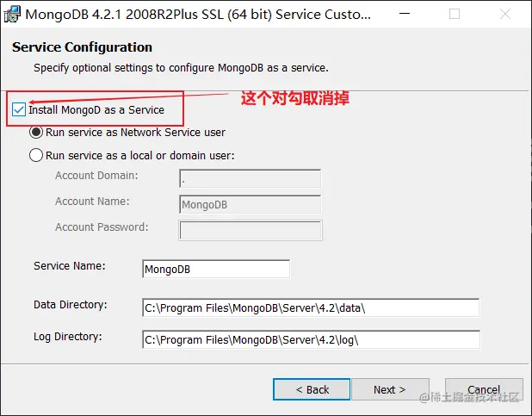
Task: Click the 'Service Name:' label
Action: click(x=70, y=265)
